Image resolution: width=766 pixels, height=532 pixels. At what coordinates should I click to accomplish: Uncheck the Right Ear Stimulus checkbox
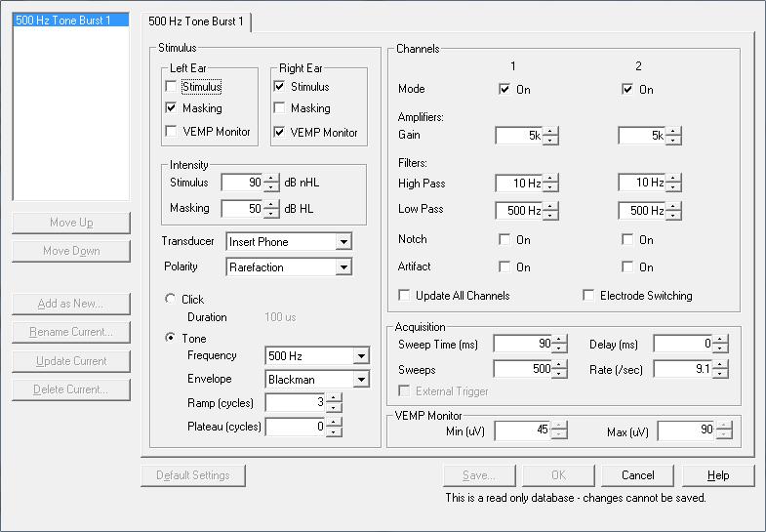pyautogui.click(x=279, y=87)
